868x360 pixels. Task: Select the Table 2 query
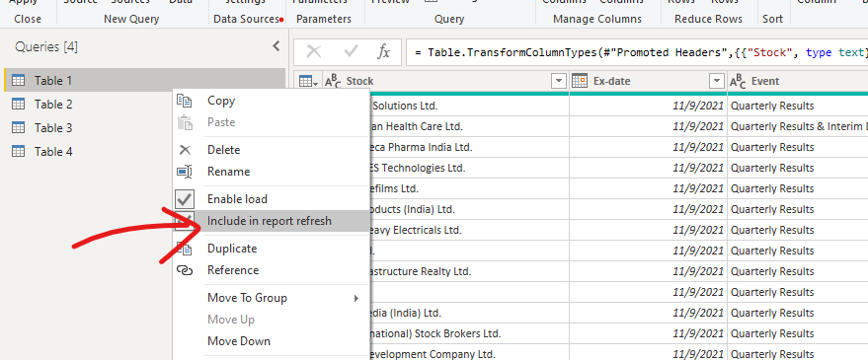click(x=53, y=104)
